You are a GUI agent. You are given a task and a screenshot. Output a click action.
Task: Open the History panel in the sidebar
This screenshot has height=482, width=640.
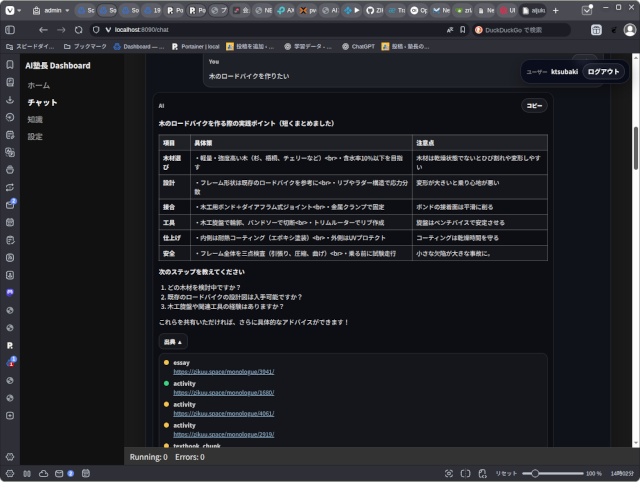[9, 117]
